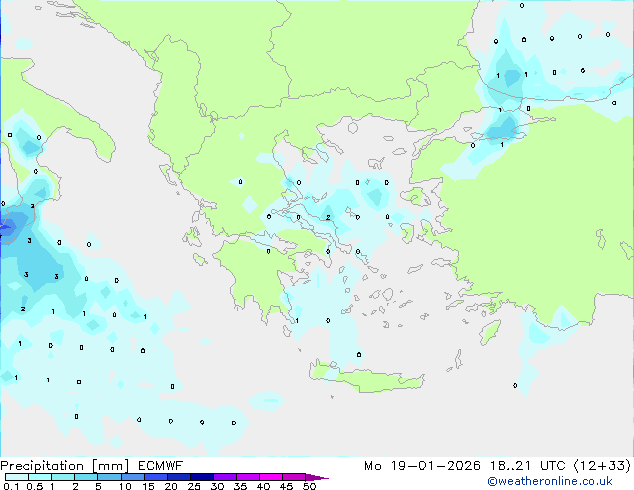Click the 45–50 mm legend swatch
The height and width of the screenshot is (490, 634).
294,477
